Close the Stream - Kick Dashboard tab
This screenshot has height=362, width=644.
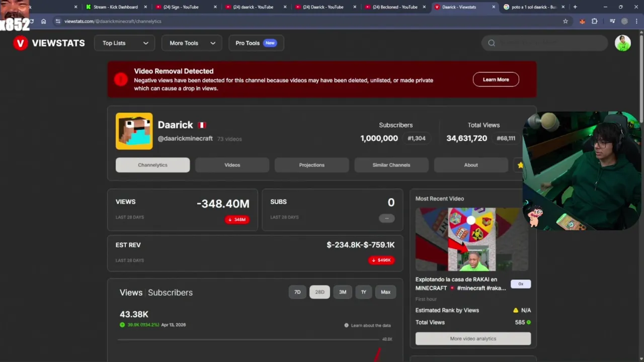tap(145, 7)
